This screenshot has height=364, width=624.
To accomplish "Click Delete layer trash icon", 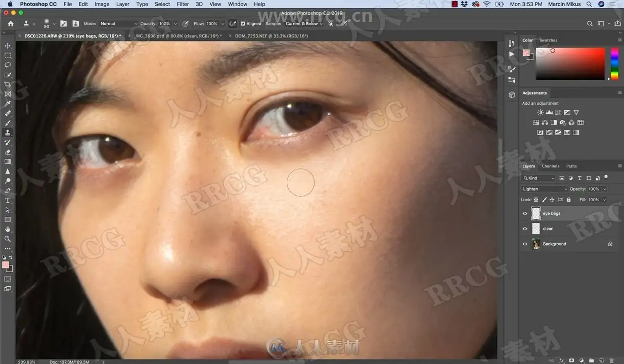I will [x=611, y=360].
